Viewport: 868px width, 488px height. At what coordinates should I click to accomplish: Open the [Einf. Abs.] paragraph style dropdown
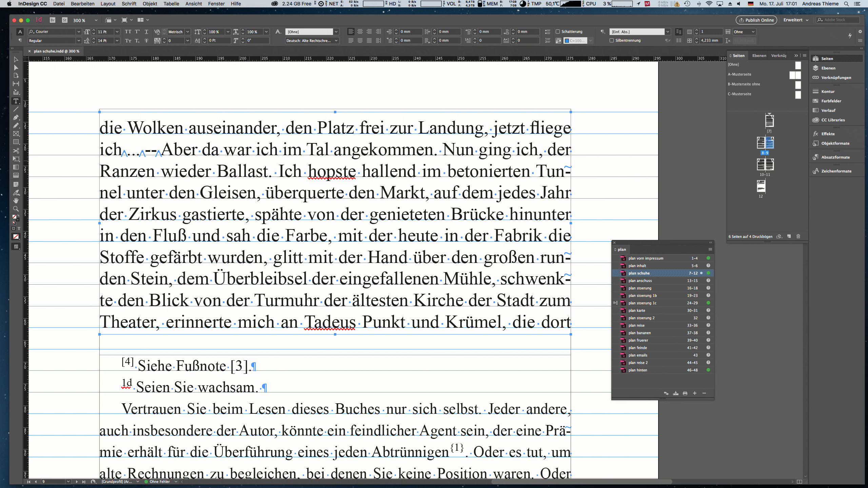coord(668,32)
